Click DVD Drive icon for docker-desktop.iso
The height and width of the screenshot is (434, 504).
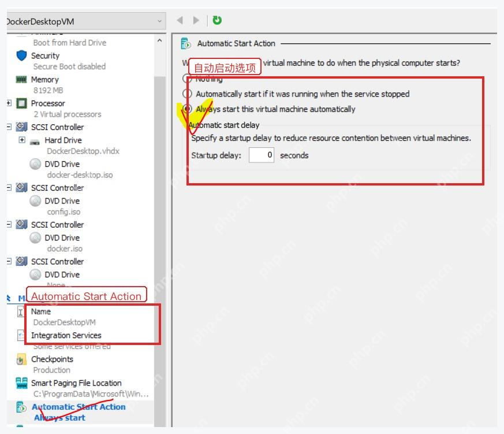(x=35, y=164)
